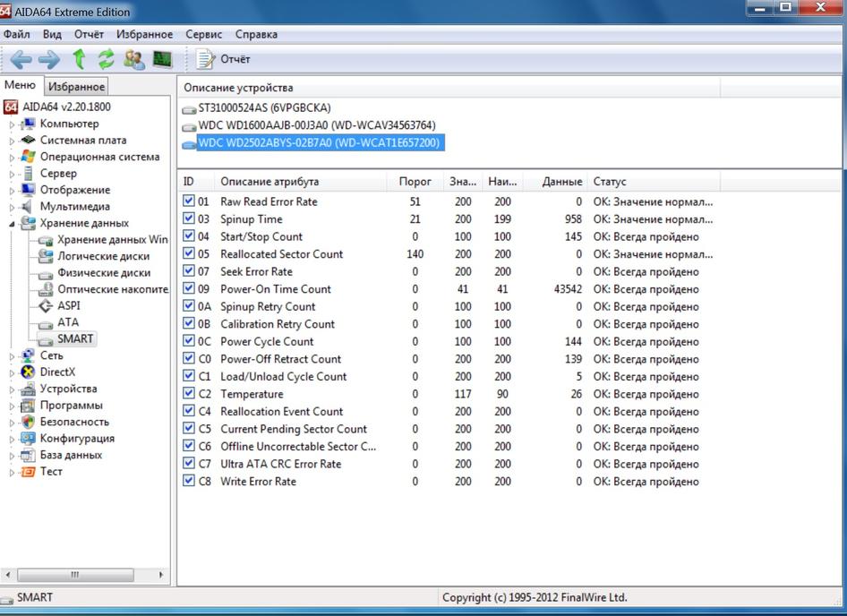The image size is (847, 616).
Task: Open the Файл menu
Action: pyautogui.click(x=17, y=35)
